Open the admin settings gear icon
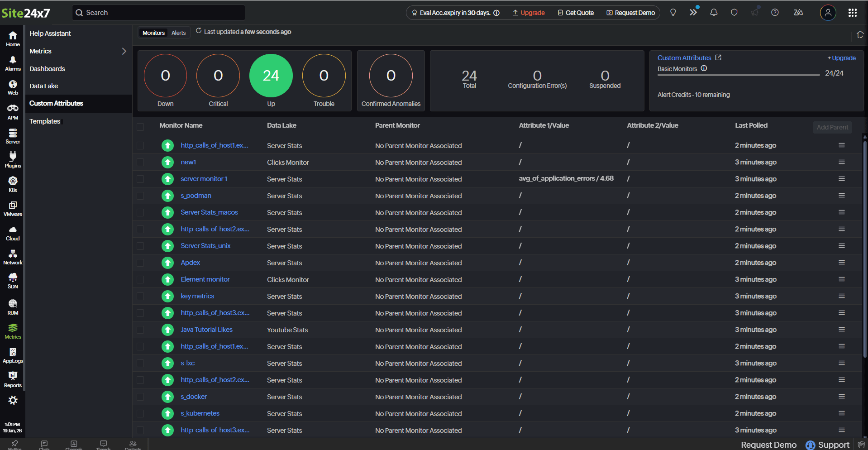 [13, 400]
